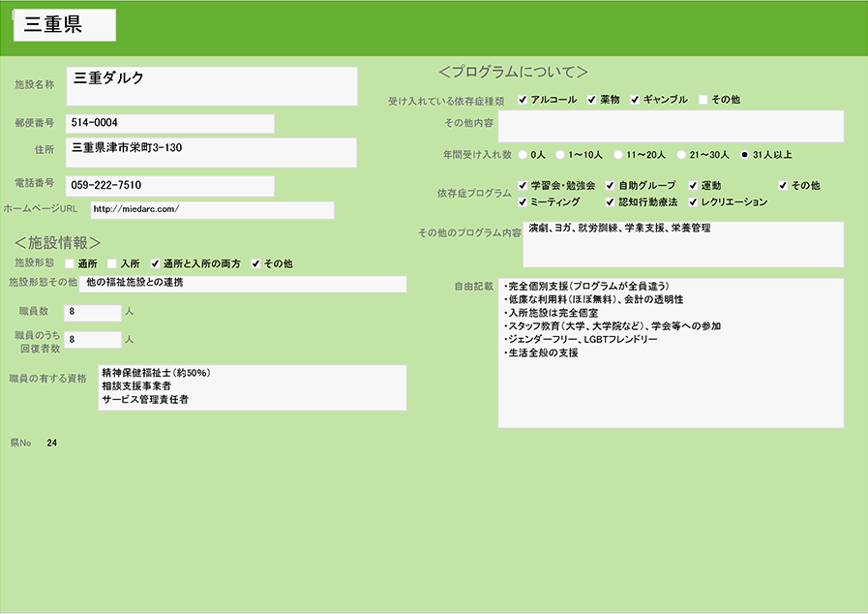
Task: Toggle 通所と入所の両方 checkbox
Action: [155, 263]
